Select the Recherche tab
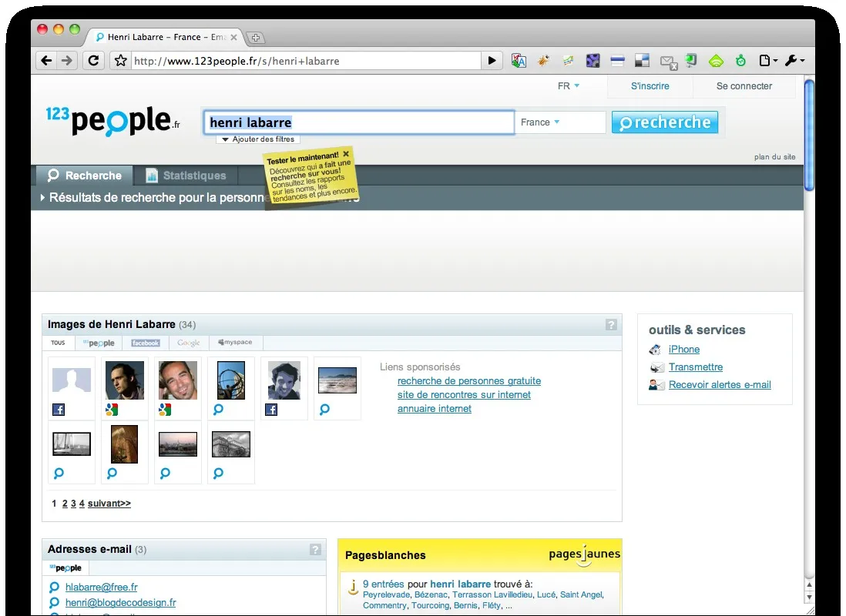 (x=85, y=176)
